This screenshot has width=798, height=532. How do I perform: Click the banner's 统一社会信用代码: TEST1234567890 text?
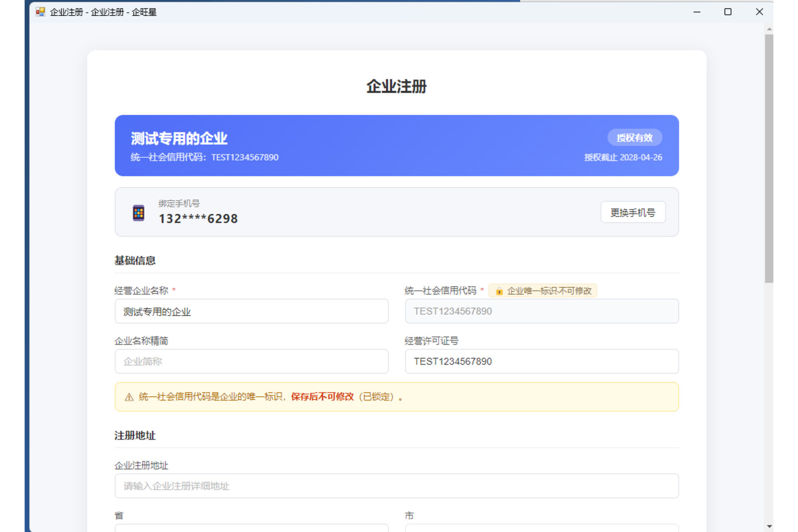[x=204, y=158]
